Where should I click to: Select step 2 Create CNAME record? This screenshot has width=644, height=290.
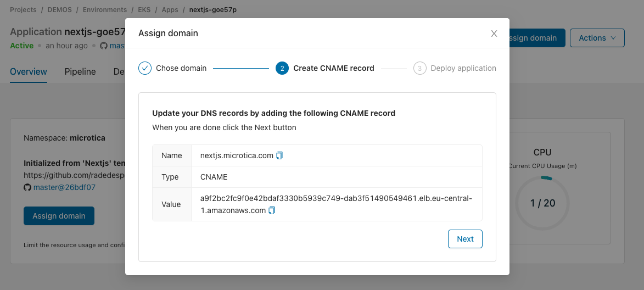click(325, 68)
